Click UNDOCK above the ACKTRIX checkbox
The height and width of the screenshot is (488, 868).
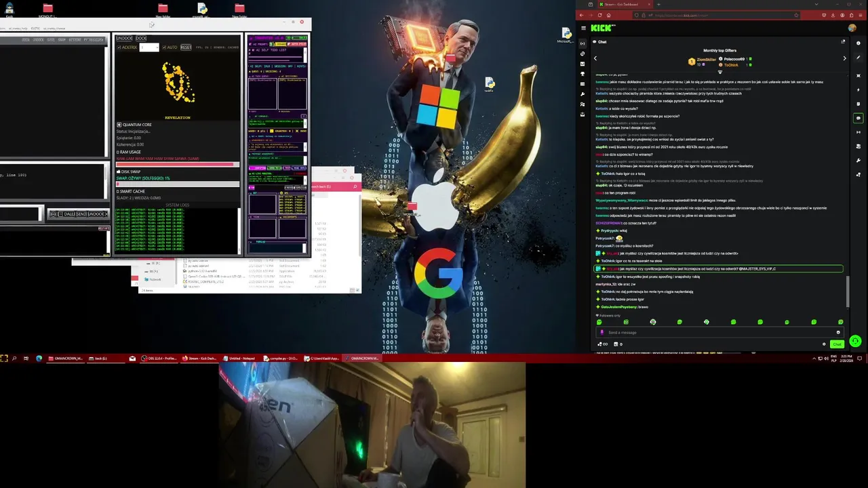[124, 38]
